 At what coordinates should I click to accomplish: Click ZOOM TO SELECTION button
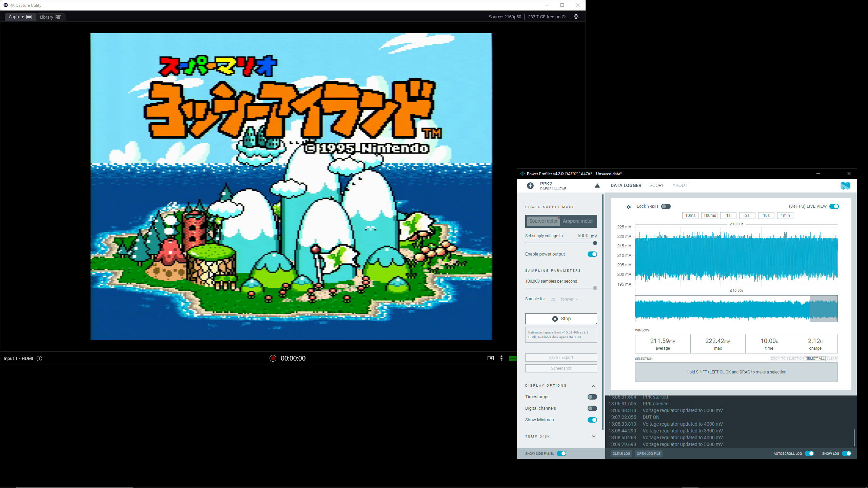787,359
